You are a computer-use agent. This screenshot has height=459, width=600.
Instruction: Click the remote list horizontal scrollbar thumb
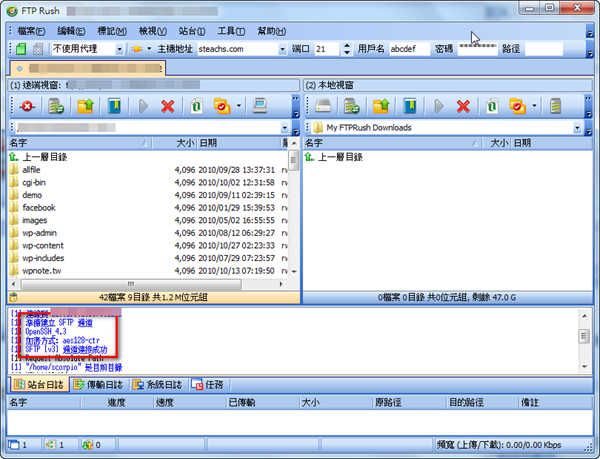pyautogui.click(x=131, y=284)
